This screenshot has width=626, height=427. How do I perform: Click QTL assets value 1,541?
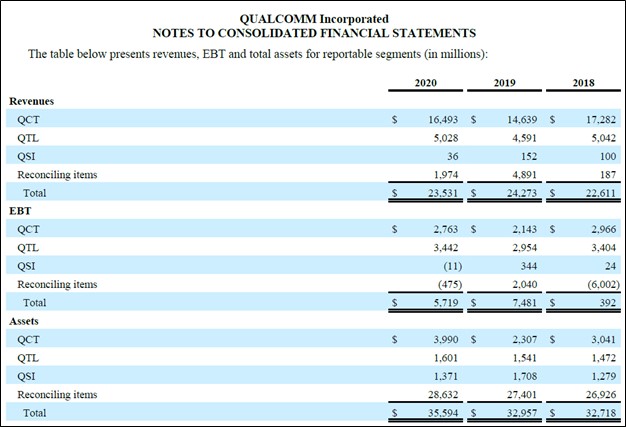[x=525, y=358]
